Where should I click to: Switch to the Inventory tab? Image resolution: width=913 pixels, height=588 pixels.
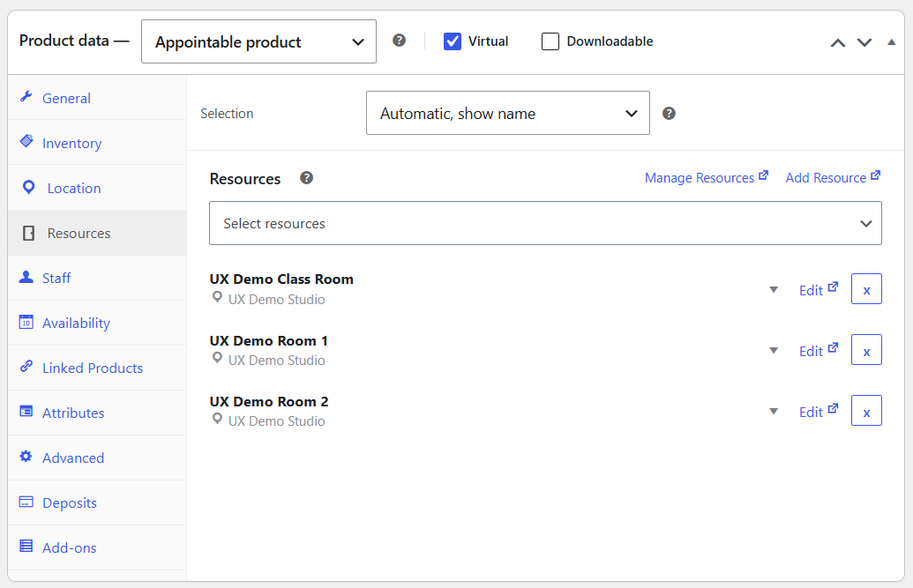coord(97,143)
